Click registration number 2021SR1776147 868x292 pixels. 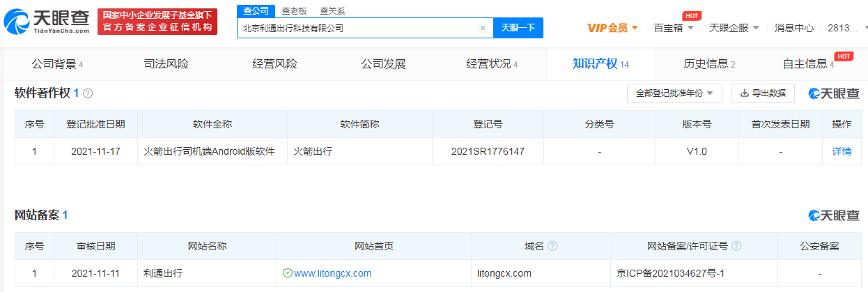click(x=488, y=151)
